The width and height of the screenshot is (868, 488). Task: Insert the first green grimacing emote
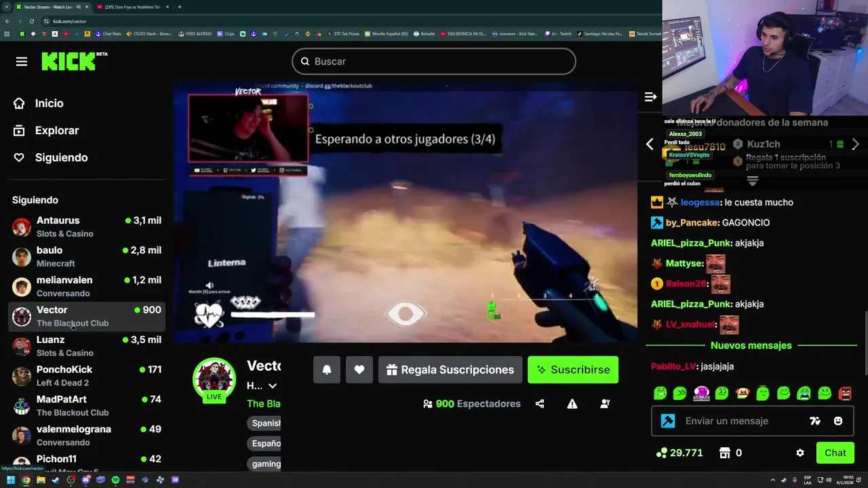[x=660, y=393]
